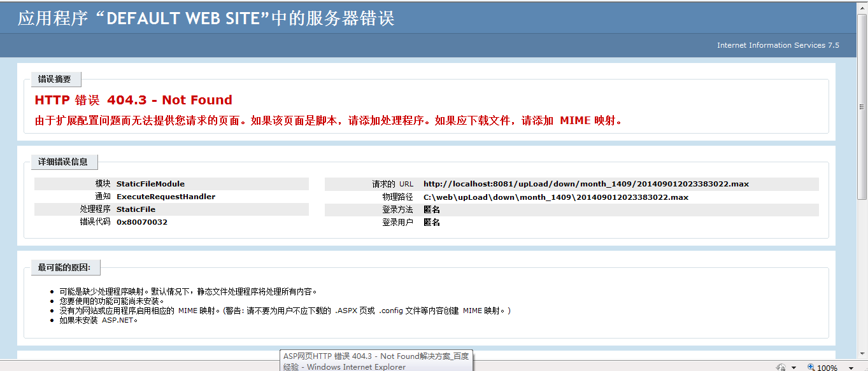
Task: Click the "错误摘要" section header label
Action: click(55, 79)
